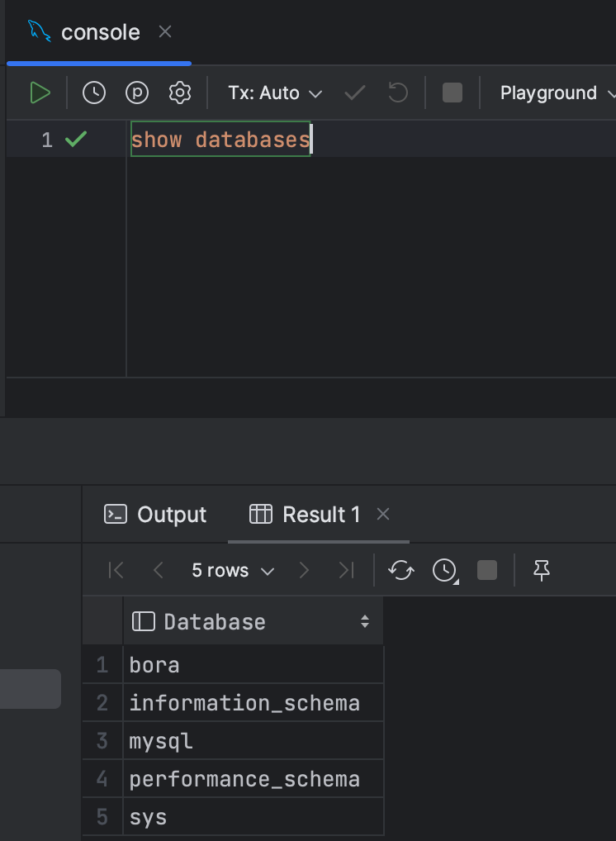The height and width of the screenshot is (841, 616).
Task: Select the Result 1 tab
Action: [x=307, y=515]
